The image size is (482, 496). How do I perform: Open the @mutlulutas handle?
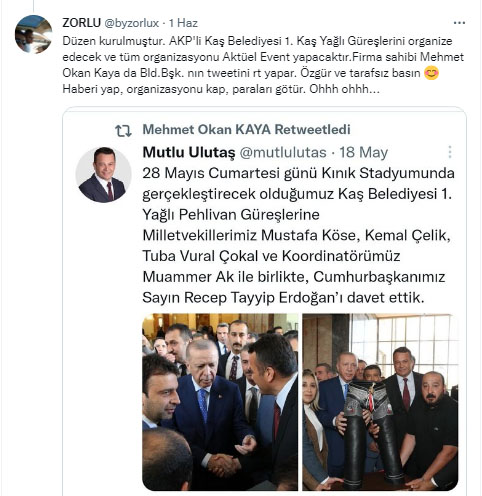point(283,152)
